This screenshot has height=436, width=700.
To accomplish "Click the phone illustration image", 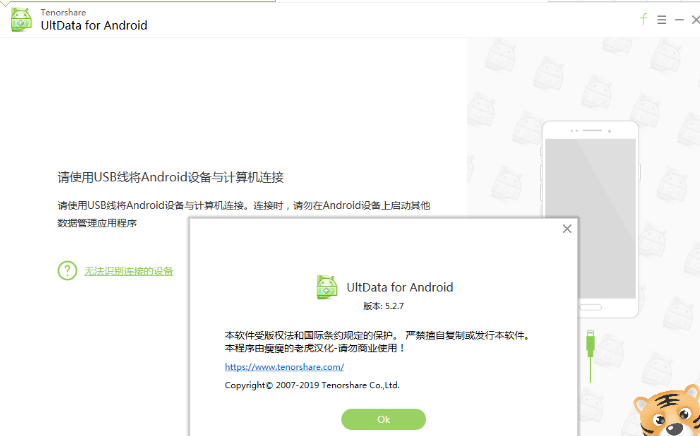I will tap(591, 219).
